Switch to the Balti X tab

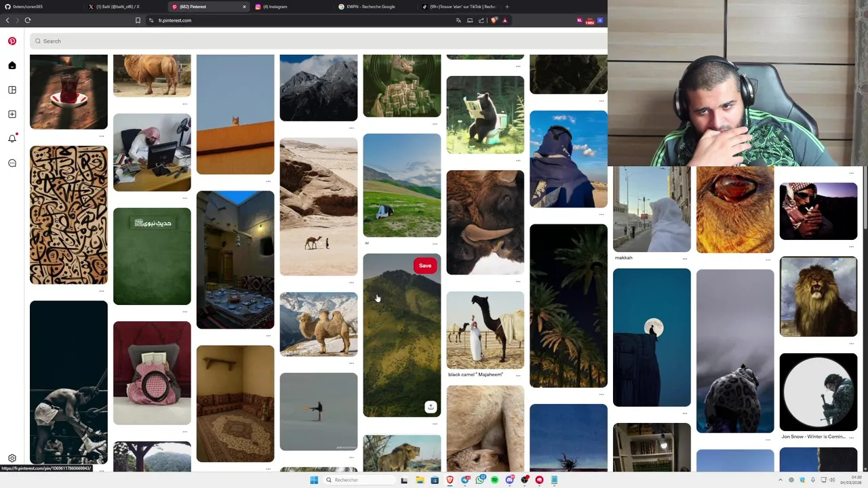pos(125,7)
